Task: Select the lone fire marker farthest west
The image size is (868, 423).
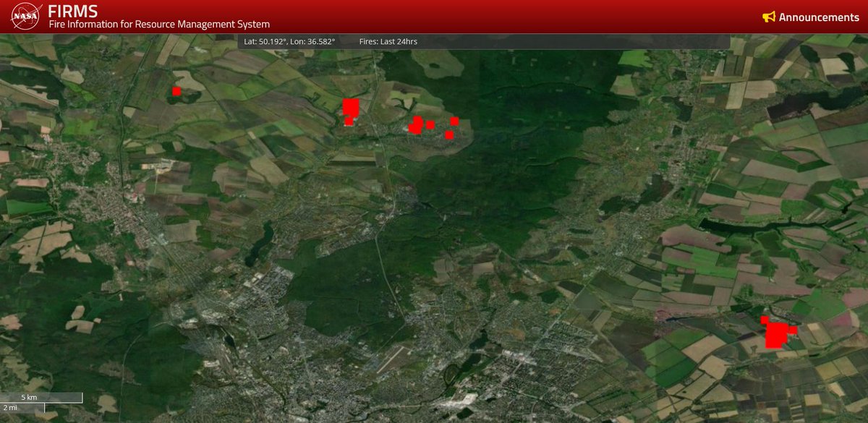Action: click(176, 91)
